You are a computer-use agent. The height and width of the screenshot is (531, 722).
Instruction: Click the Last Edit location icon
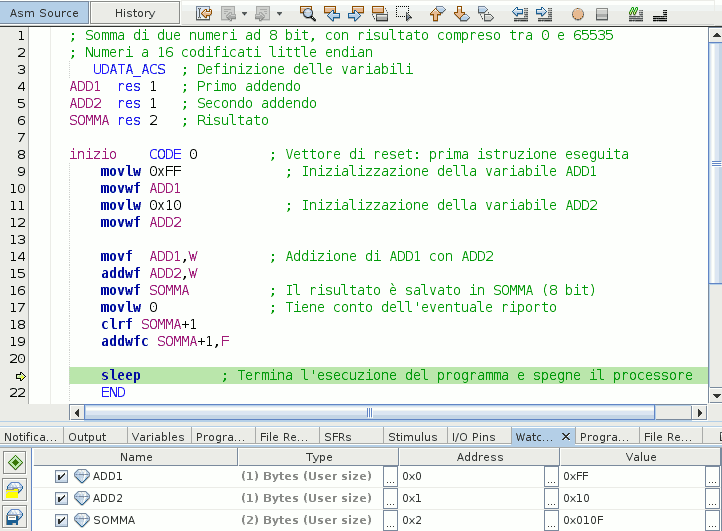click(203, 14)
